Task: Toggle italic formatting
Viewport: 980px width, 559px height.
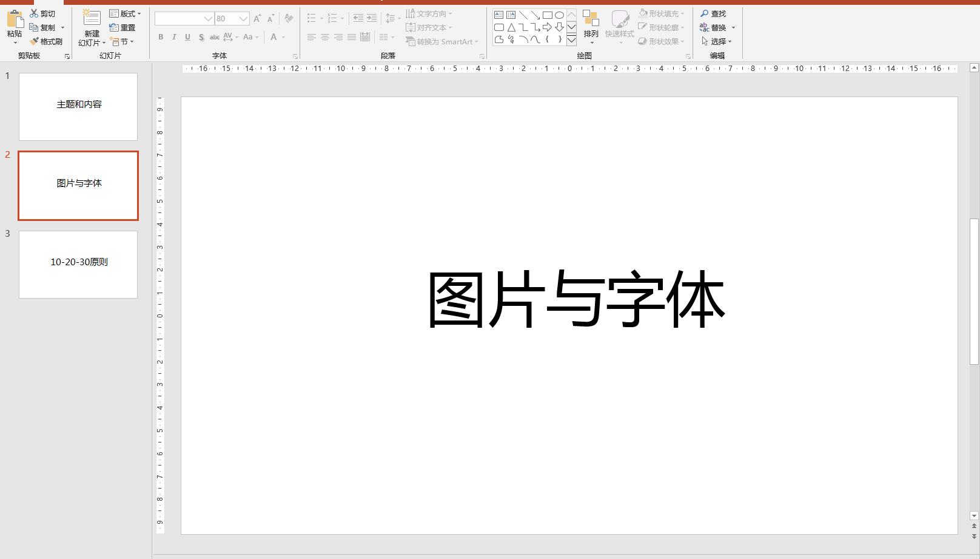Action: [x=173, y=37]
